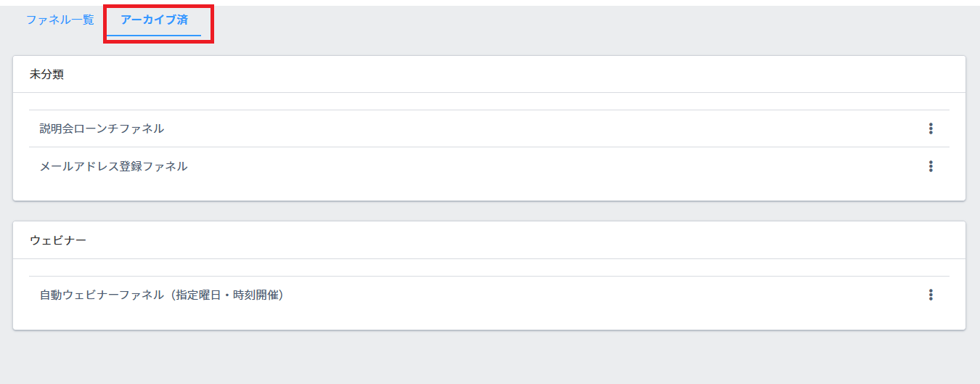
Task: Open options menu for メールアドレス登録ファネル
Action: point(930,166)
